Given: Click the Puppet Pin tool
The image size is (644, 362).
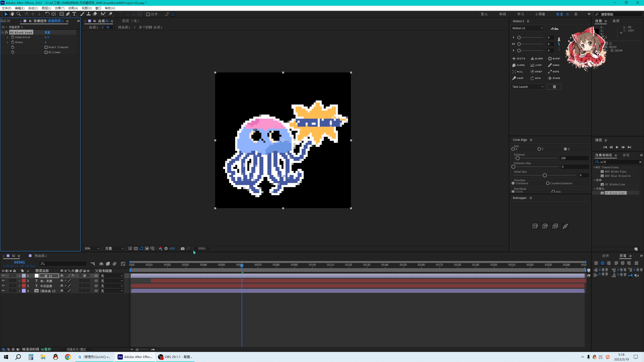Looking at the screenshot, I should pos(111,14).
